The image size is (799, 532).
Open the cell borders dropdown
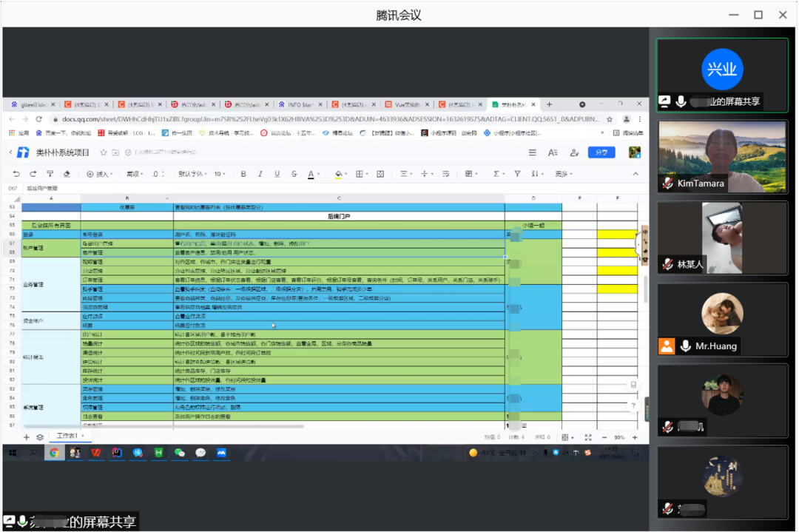(x=362, y=174)
